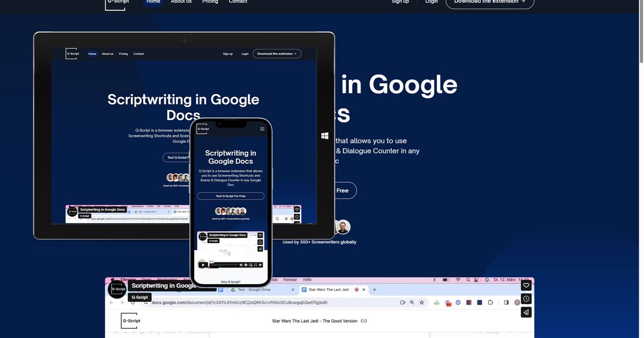Click the clock icon on phone mockup video
Image resolution: width=644 pixels, height=338 pixels.
(x=260, y=242)
